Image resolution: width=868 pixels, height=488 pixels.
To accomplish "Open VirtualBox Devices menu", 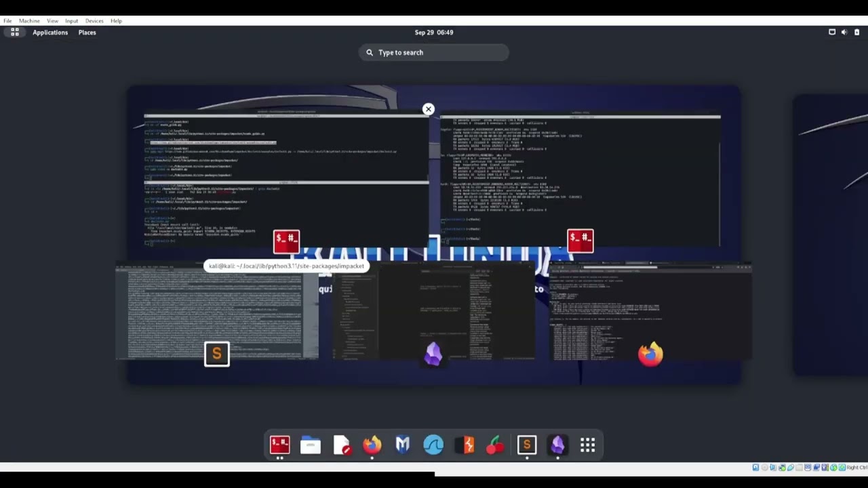I will point(94,21).
